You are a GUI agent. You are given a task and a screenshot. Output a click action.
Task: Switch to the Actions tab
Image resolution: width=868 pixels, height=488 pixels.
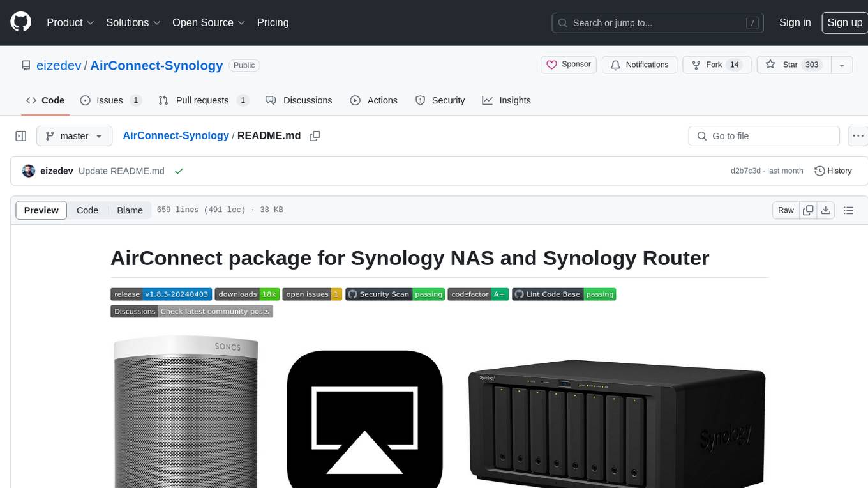tap(373, 100)
